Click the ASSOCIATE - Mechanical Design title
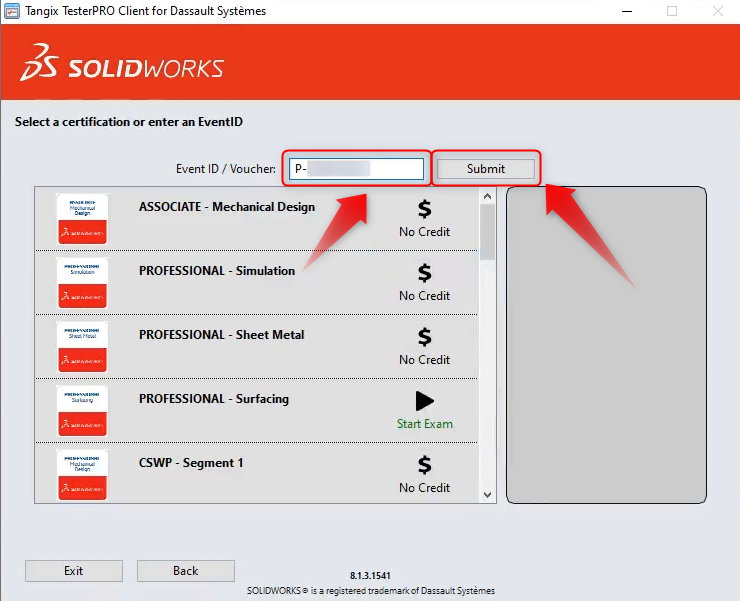The height and width of the screenshot is (601, 740). click(x=227, y=207)
